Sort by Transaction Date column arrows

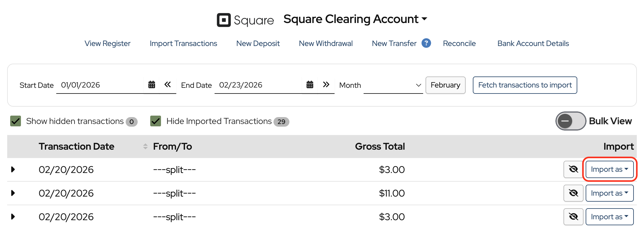coord(145,146)
